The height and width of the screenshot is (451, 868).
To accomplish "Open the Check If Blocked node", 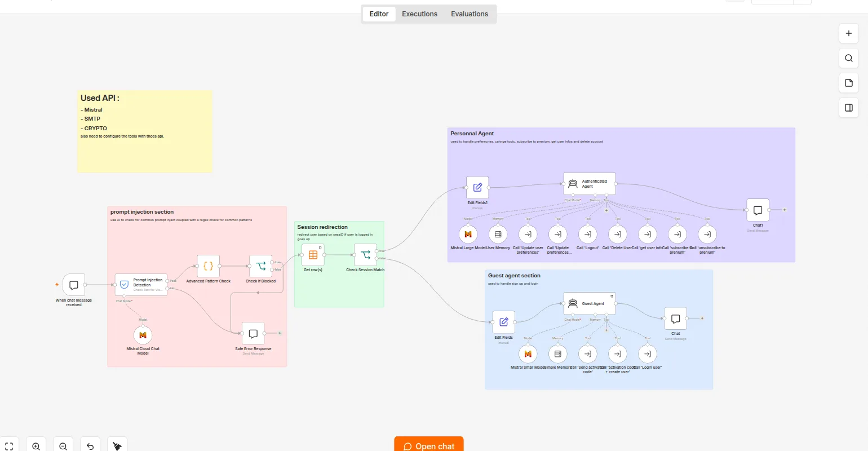I will (260, 266).
